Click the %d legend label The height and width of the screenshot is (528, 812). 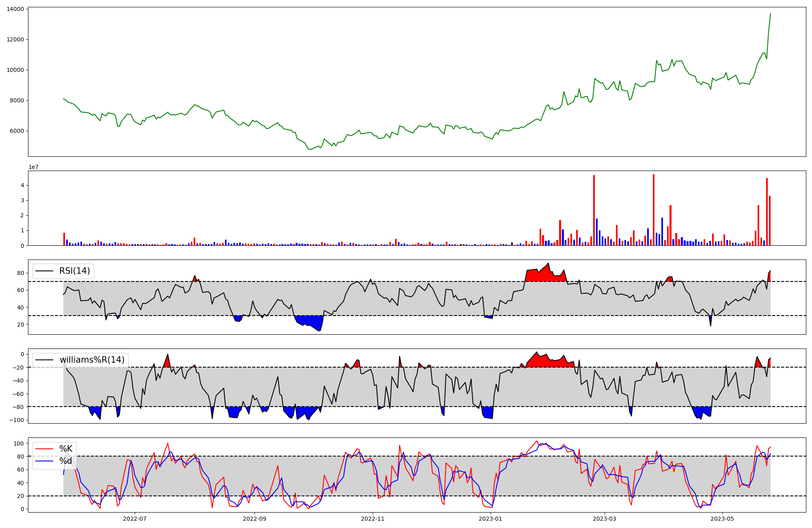tap(66, 461)
